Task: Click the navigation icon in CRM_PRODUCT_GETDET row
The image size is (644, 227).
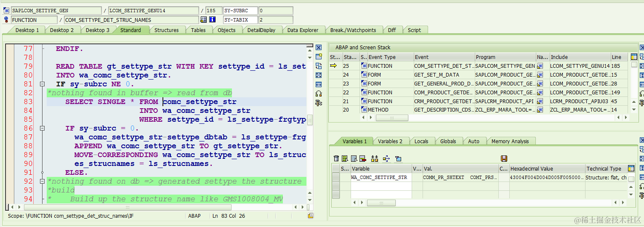Action: pyautogui.click(x=540, y=101)
